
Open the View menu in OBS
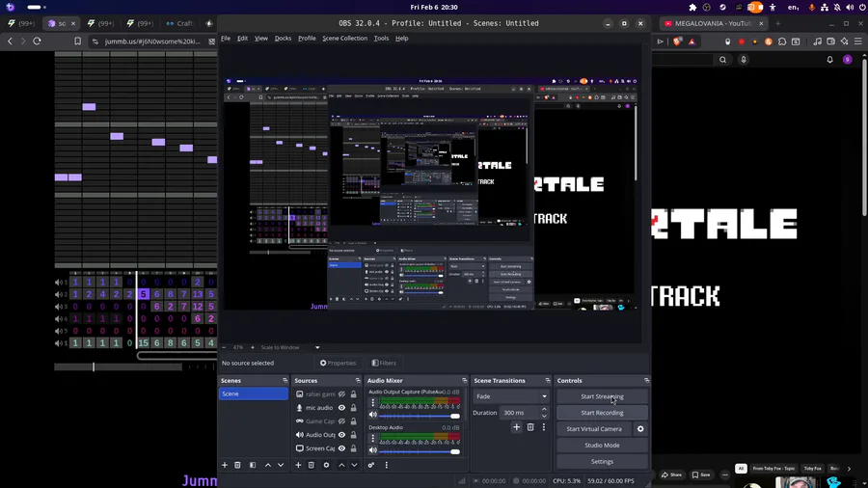coord(261,39)
